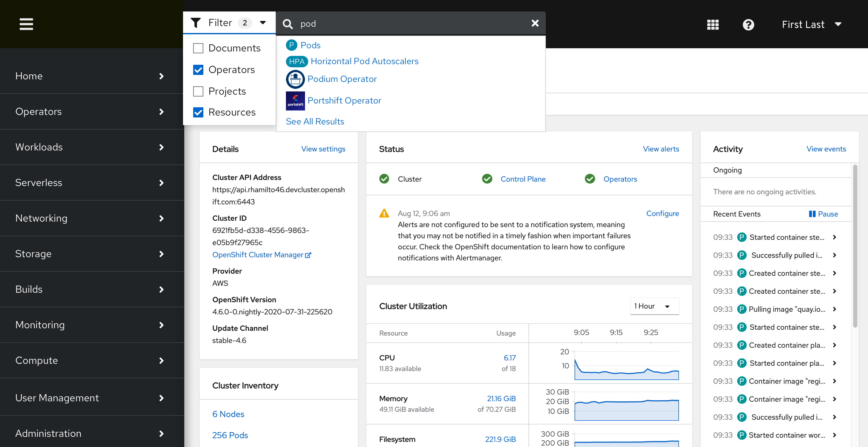Click Configure link for alert notification

coord(662,214)
